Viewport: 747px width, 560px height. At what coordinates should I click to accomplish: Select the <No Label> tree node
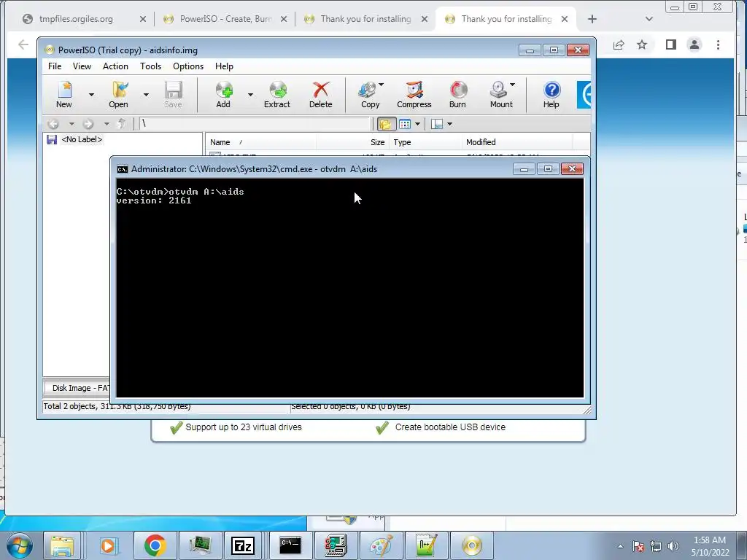click(x=82, y=139)
